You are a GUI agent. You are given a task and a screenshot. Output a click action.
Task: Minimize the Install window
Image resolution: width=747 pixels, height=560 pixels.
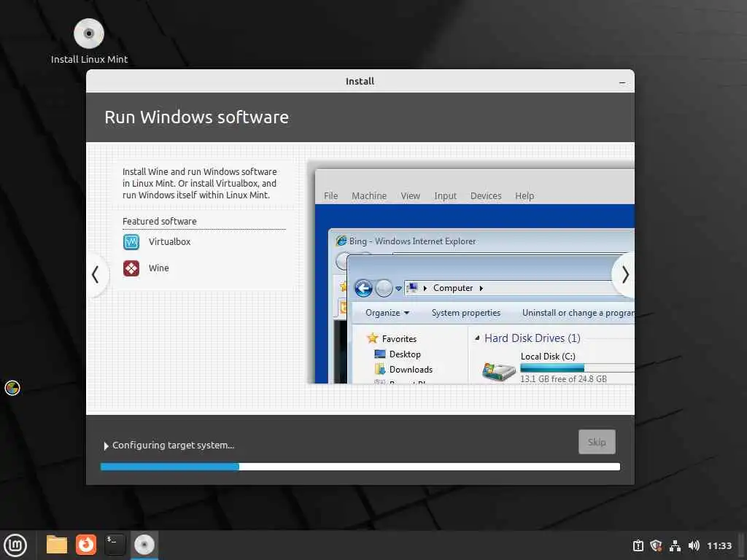[x=622, y=82]
